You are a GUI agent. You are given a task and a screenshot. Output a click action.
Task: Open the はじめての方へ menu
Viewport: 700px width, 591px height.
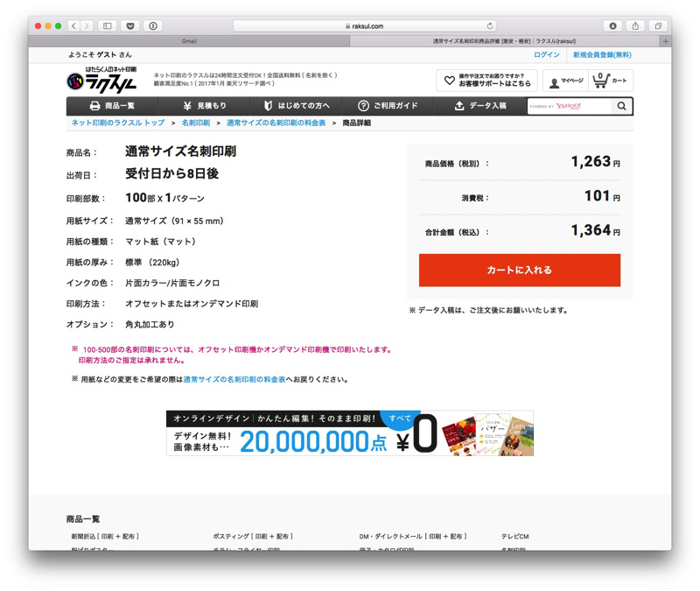point(297,106)
